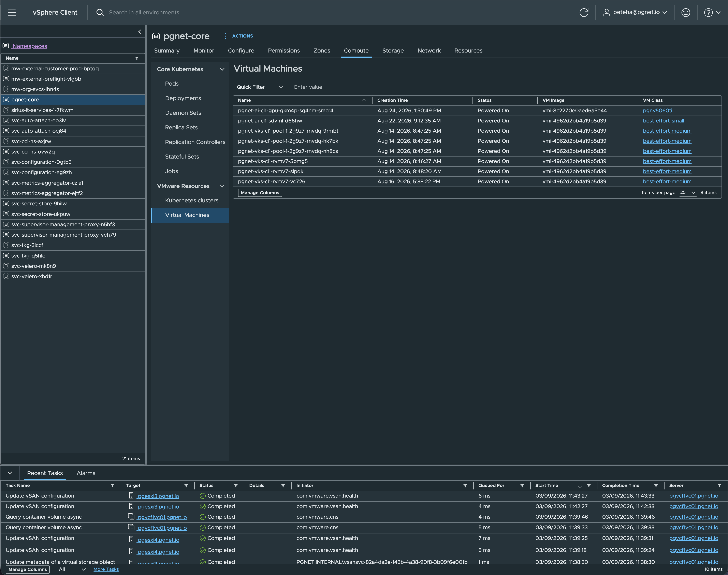The image size is (728, 575).
Task: Filter Recent Tasks by Task Name
Action: pos(113,485)
